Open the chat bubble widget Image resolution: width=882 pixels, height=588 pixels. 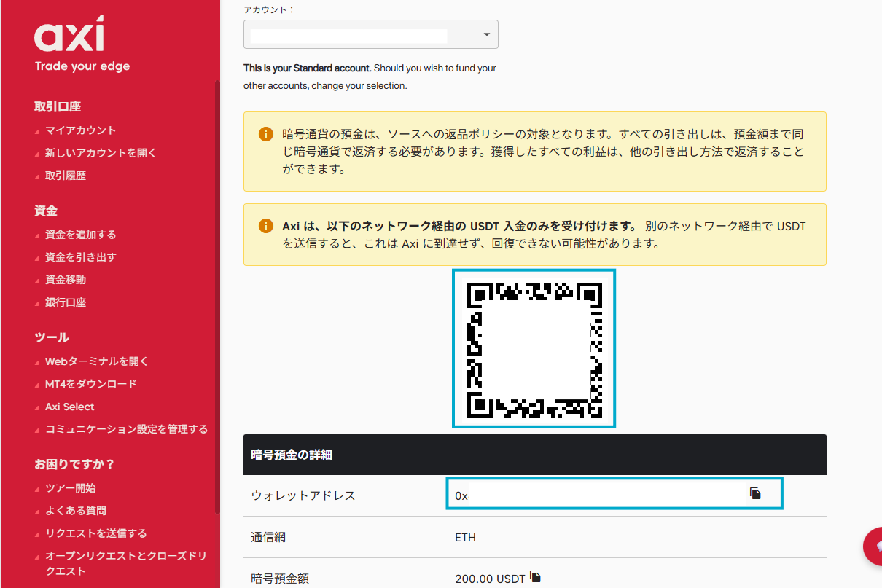pyautogui.click(x=873, y=546)
